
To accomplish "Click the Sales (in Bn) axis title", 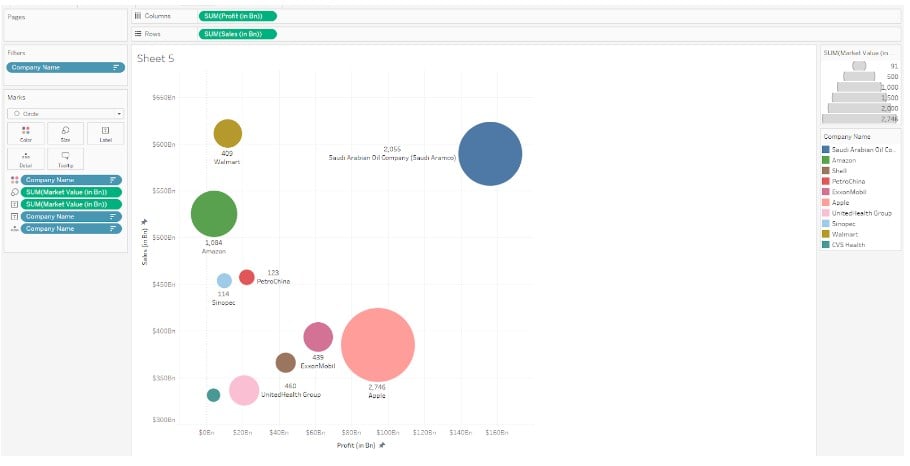I will (x=144, y=247).
